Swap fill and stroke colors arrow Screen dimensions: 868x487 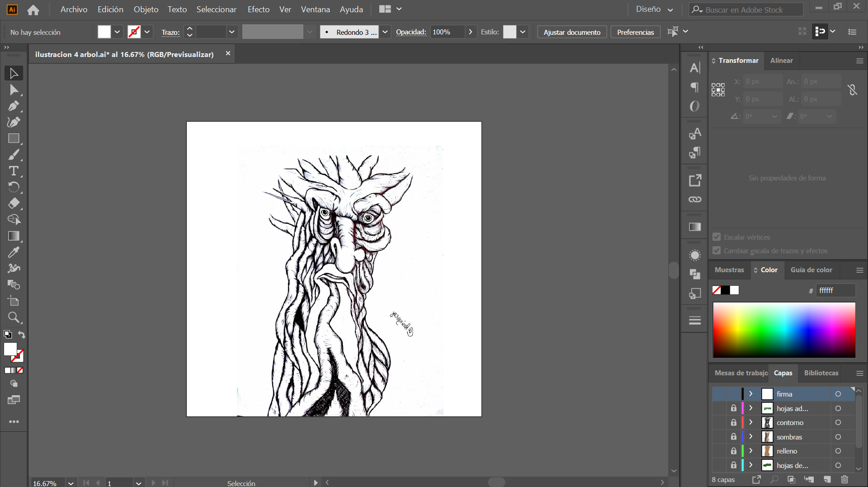pos(21,335)
